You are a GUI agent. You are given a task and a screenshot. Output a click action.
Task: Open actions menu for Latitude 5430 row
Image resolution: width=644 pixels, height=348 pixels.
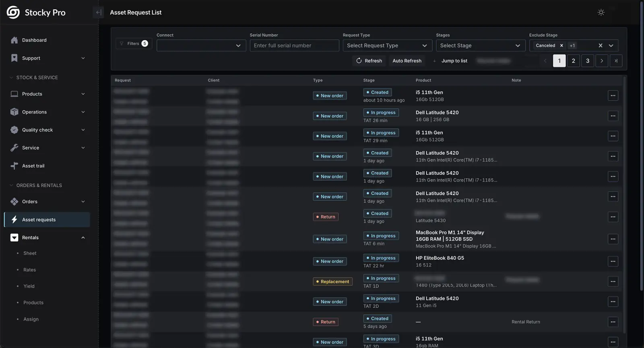[x=613, y=217]
